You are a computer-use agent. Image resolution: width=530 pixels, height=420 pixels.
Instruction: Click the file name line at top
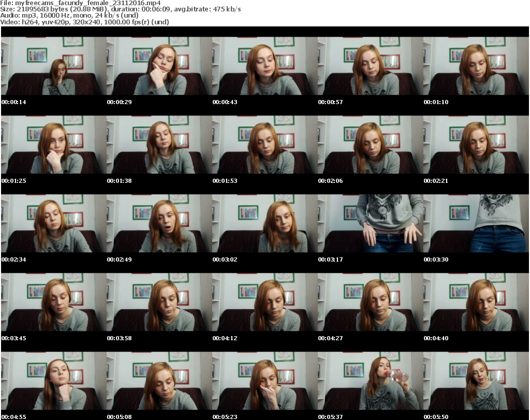click(x=80, y=3)
